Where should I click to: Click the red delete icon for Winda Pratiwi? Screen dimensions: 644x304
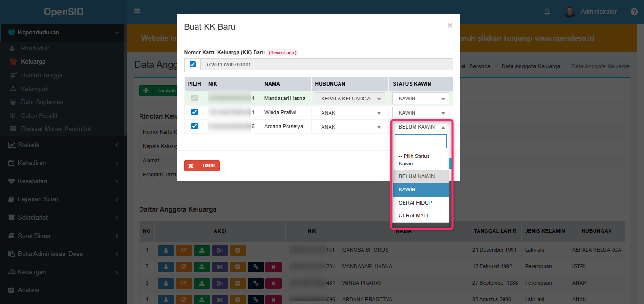point(273,284)
